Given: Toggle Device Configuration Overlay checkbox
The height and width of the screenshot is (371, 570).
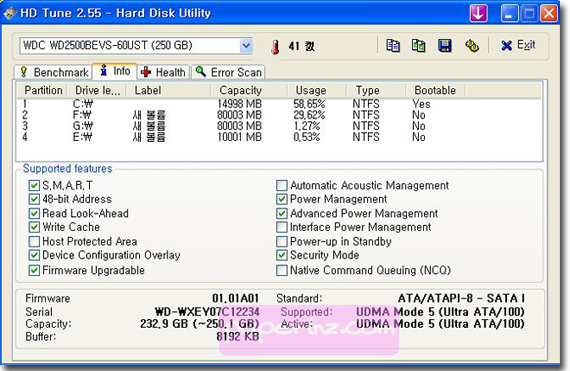Looking at the screenshot, I should point(34,255).
